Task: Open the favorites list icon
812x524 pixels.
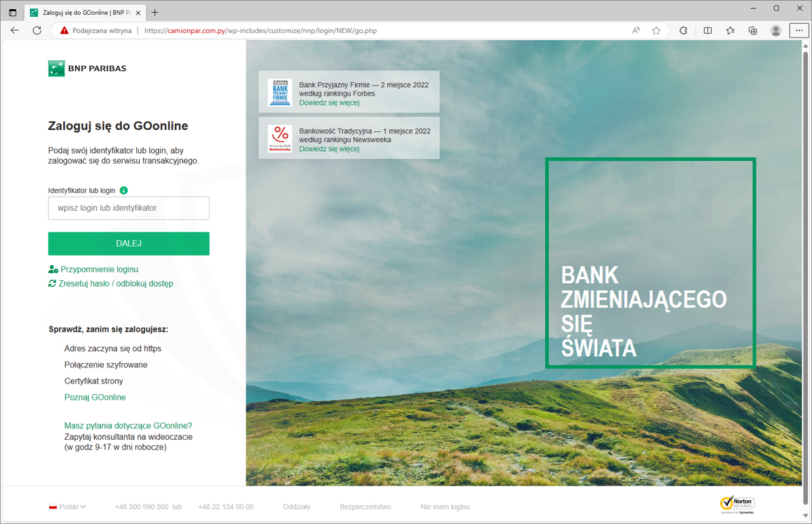Action: [730, 31]
